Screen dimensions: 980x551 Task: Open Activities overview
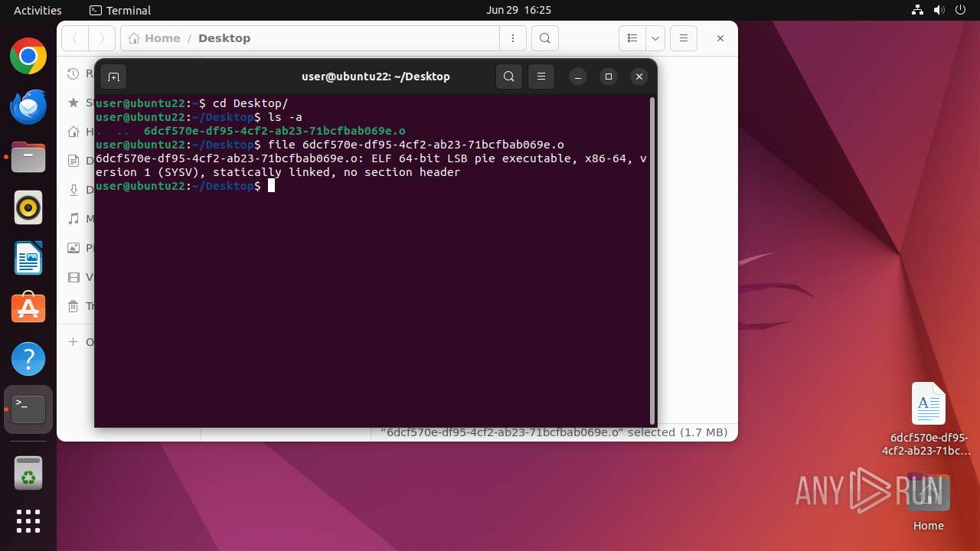point(38,10)
